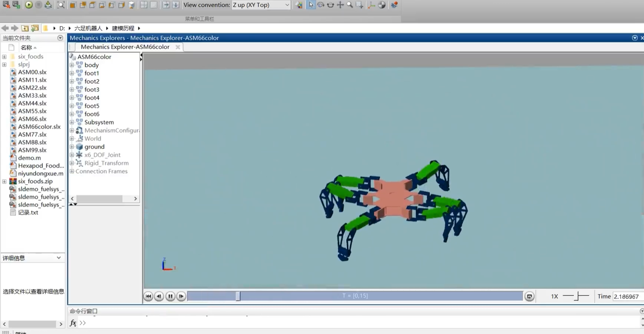Open the current folder panel actions menu
644x334 pixels.
tap(60, 38)
